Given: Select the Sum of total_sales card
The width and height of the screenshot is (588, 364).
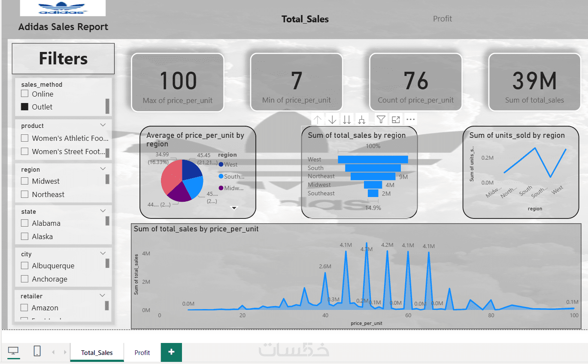Looking at the screenshot, I should tap(534, 82).
